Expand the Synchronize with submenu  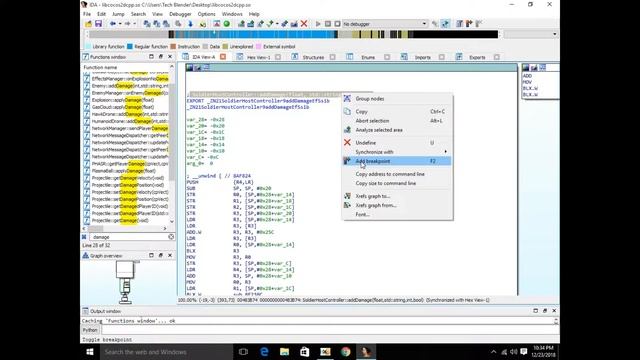[x=397, y=152]
